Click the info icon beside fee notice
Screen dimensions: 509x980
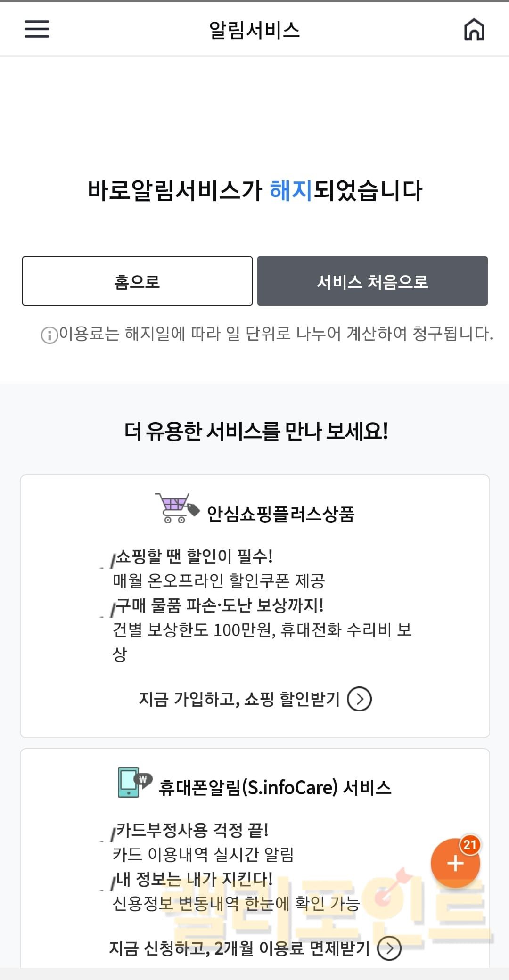point(49,335)
